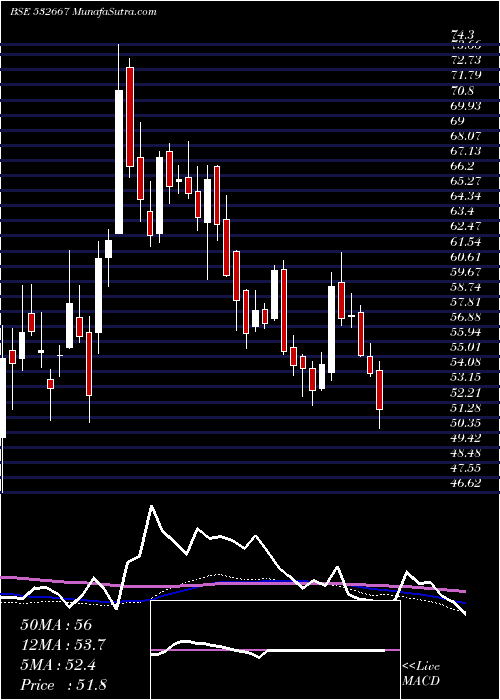Screen dimensions: 500x700
Task: Click the 64.34 price axis label
Action: (x=466, y=196)
